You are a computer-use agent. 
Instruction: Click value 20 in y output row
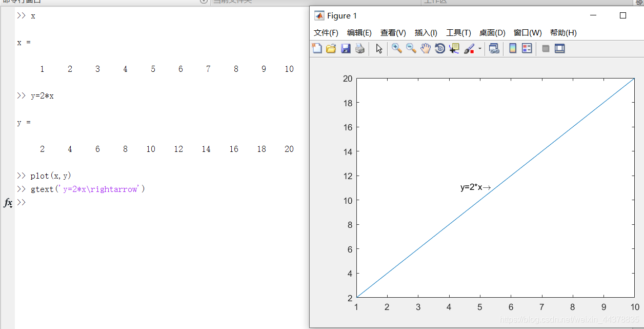pos(289,149)
